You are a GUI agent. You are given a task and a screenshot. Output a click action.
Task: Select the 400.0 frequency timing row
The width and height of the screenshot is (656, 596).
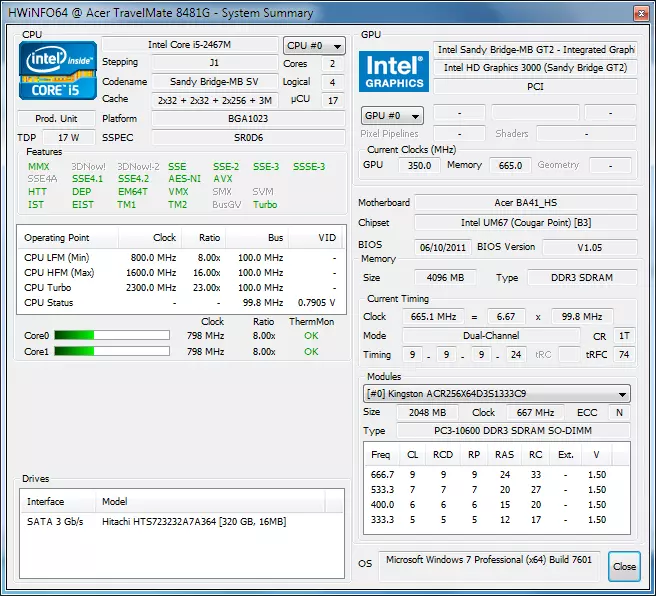coord(497,504)
